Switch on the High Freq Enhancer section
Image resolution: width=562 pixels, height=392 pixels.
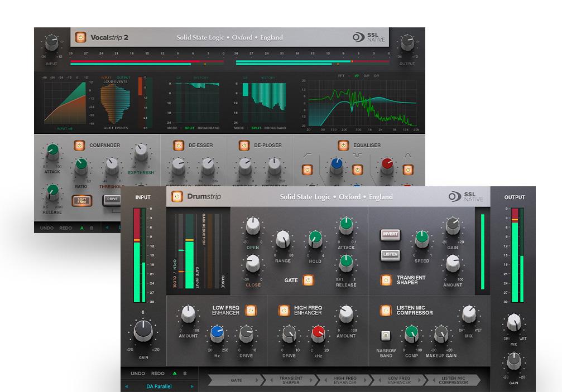284,311
